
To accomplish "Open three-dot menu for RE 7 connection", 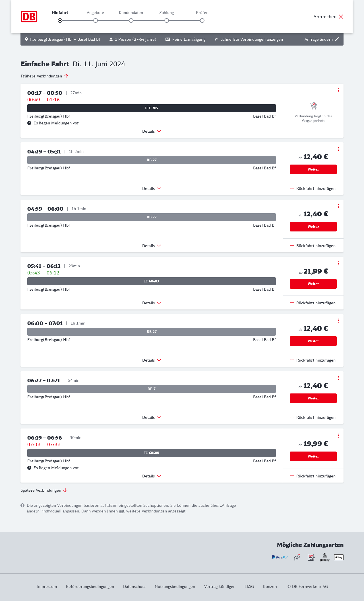I will click(338, 378).
